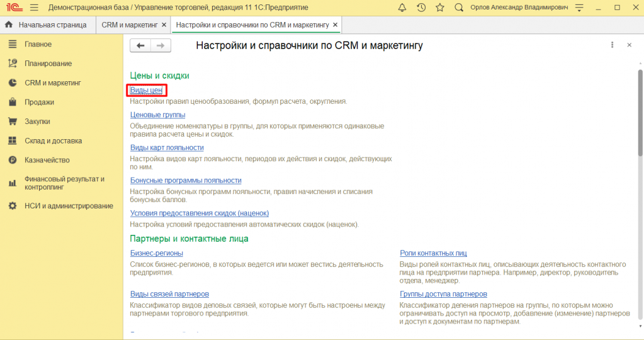
Task: Click the Казначейство sidebar icon
Action: [x=12, y=160]
